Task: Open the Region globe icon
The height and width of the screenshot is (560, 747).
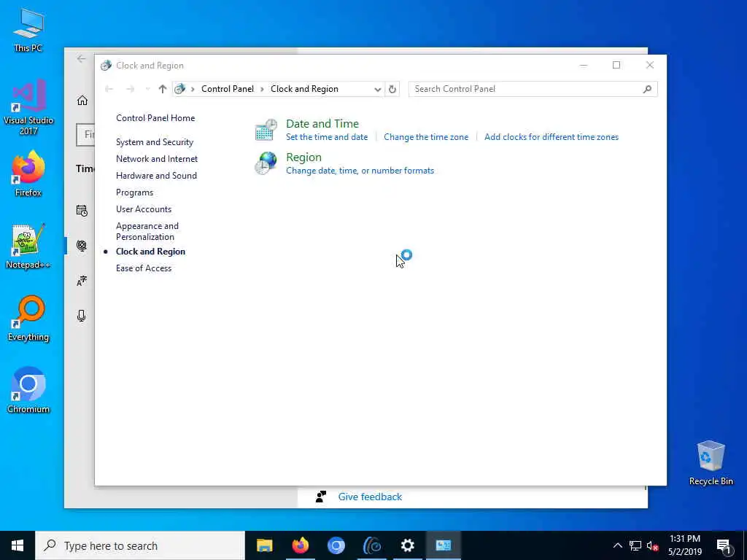Action: (x=266, y=163)
